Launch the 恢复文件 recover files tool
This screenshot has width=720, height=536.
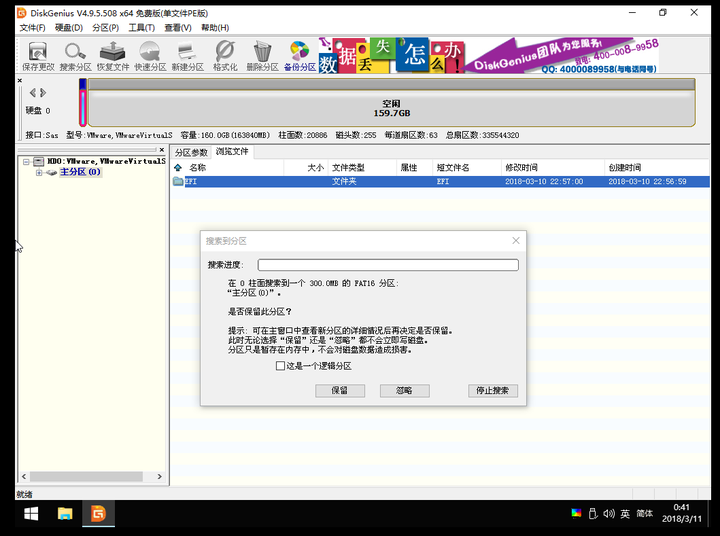coord(112,56)
